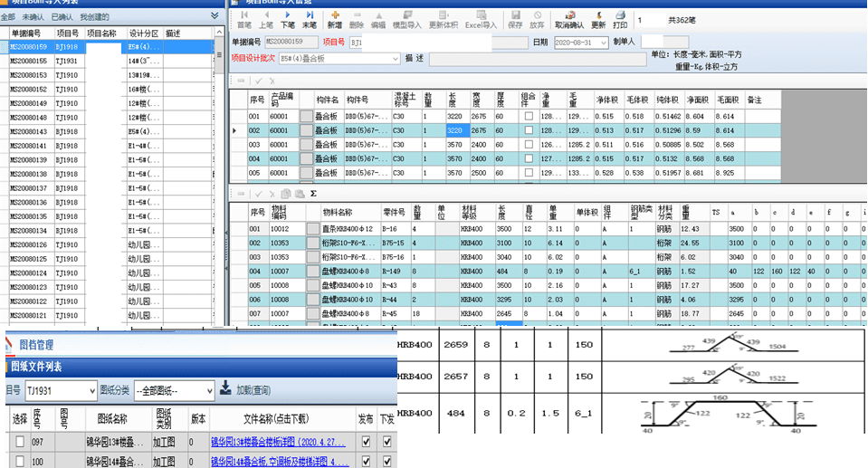This screenshot has height=468, width=868.
Task: Toggle 组合件 checkbox for row 001
Action: [529, 116]
